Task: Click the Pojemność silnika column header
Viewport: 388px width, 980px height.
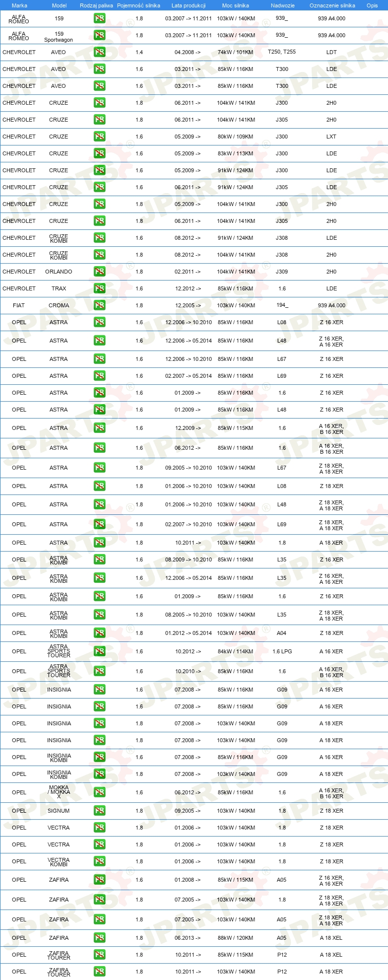Action: [138, 5]
